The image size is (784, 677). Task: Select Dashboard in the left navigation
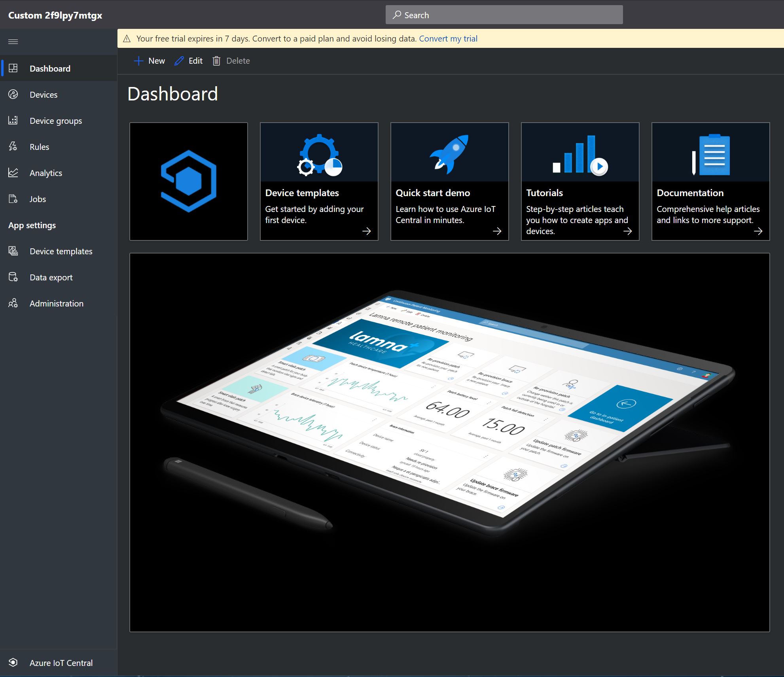point(50,68)
